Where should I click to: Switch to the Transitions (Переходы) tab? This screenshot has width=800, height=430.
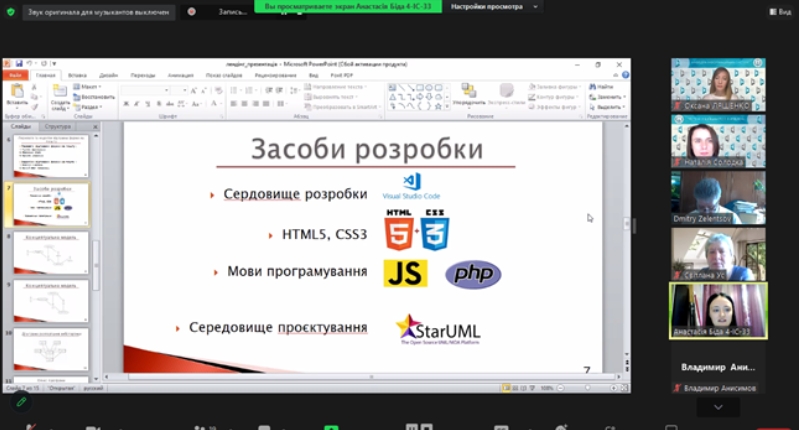tap(143, 75)
